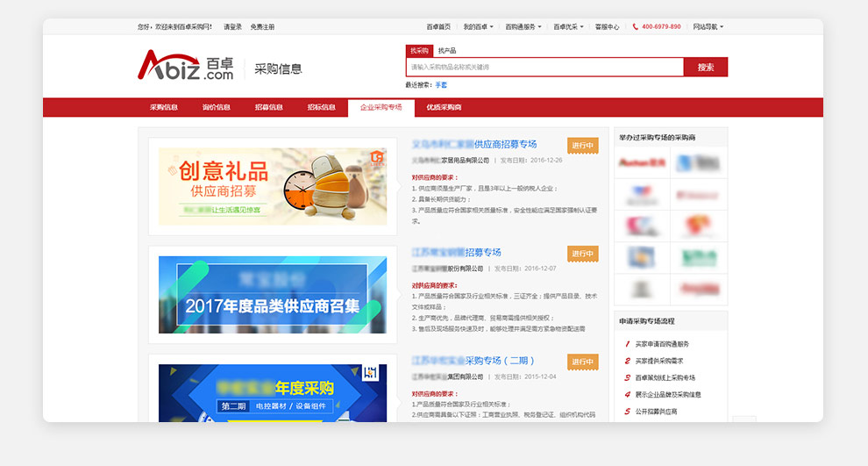Click step 3 百卓策划线上采购专场

point(665,378)
